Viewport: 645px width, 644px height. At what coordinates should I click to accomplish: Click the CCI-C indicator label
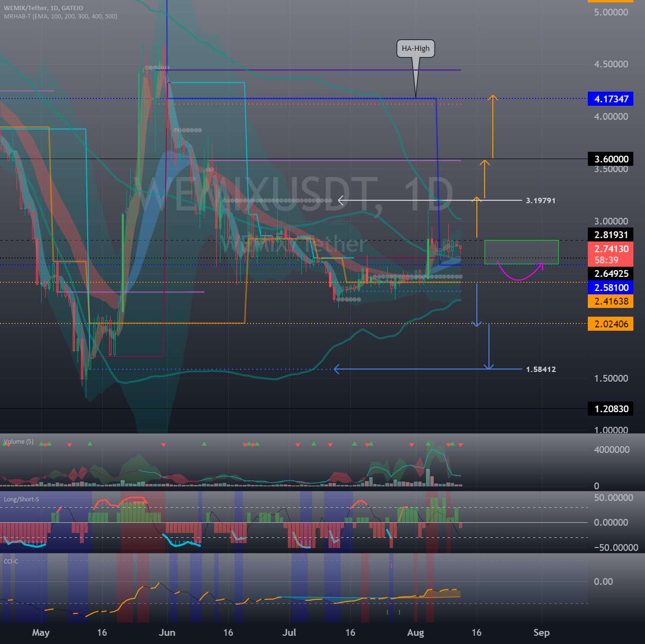[11, 561]
